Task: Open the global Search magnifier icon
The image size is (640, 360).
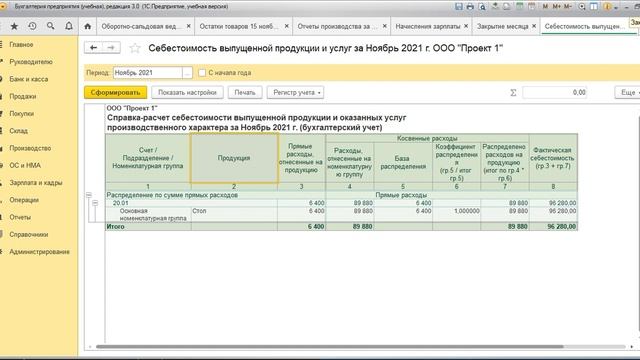Action: [x=51, y=26]
